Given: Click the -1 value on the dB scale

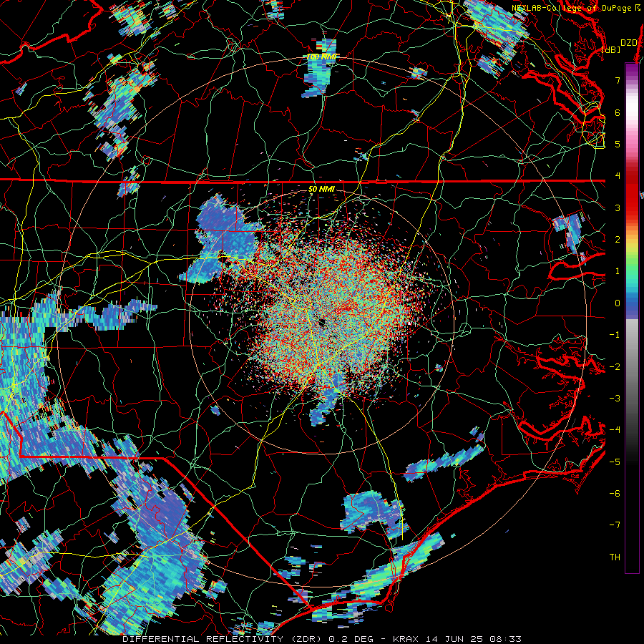Looking at the screenshot, I should [x=615, y=335].
